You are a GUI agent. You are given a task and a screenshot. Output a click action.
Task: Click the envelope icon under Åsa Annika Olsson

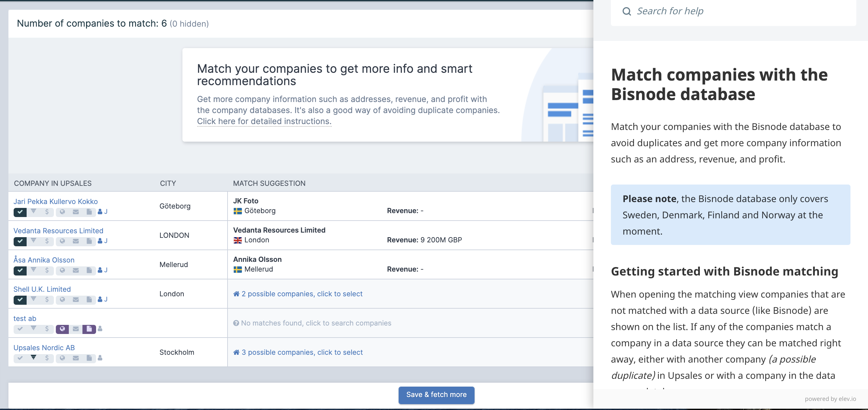(76, 271)
